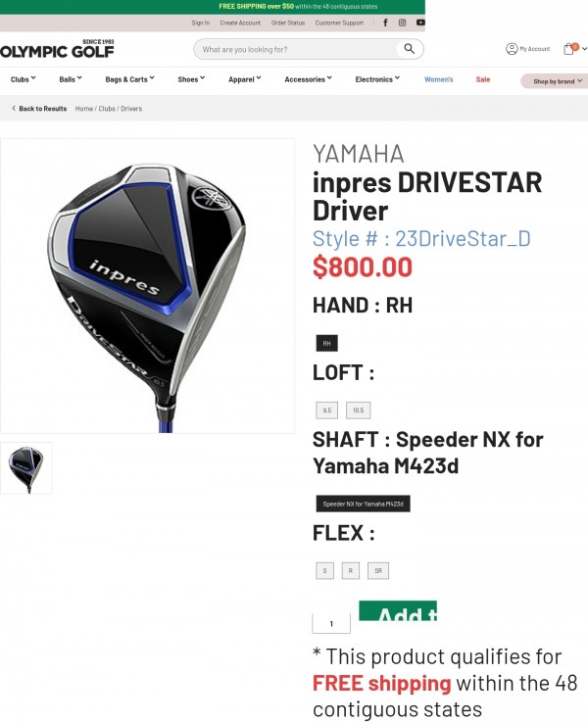
Task: Open the shopping cart icon
Action: [570, 48]
